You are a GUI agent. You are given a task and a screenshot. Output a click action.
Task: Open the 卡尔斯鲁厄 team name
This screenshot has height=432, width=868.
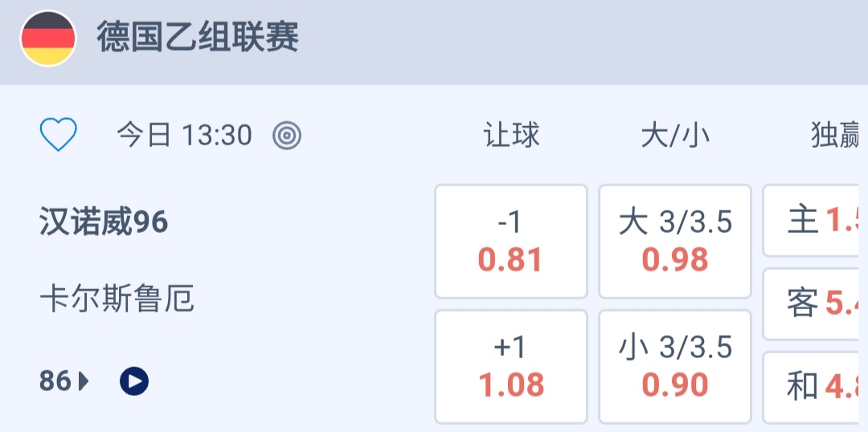(x=117, y=300)
